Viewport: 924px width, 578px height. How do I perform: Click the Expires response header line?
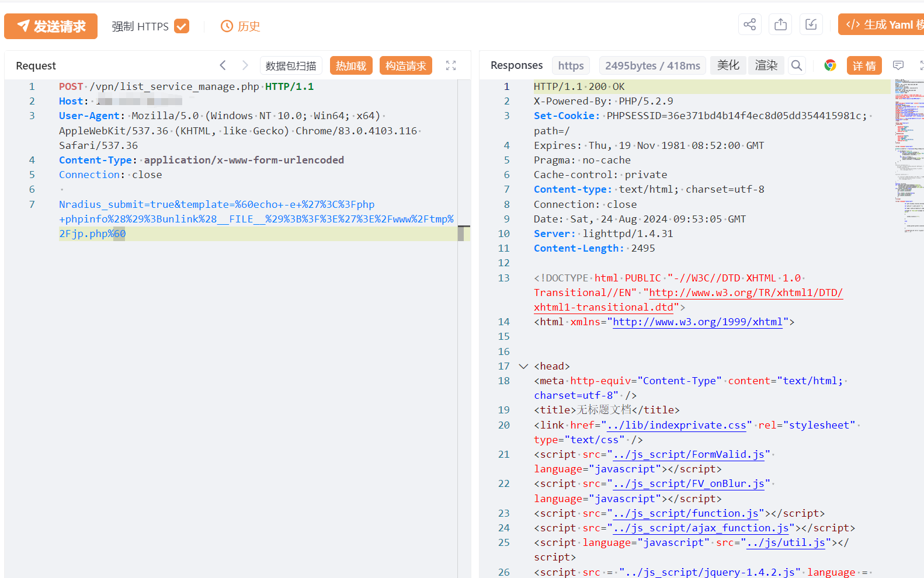pyautogui.click(x=649, y=145)
